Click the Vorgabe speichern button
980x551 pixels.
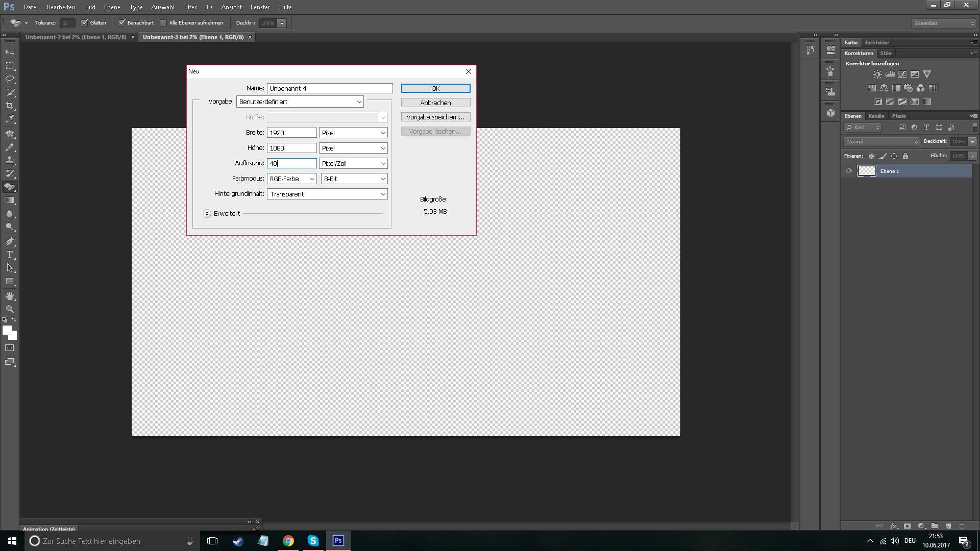pos(435,117)
